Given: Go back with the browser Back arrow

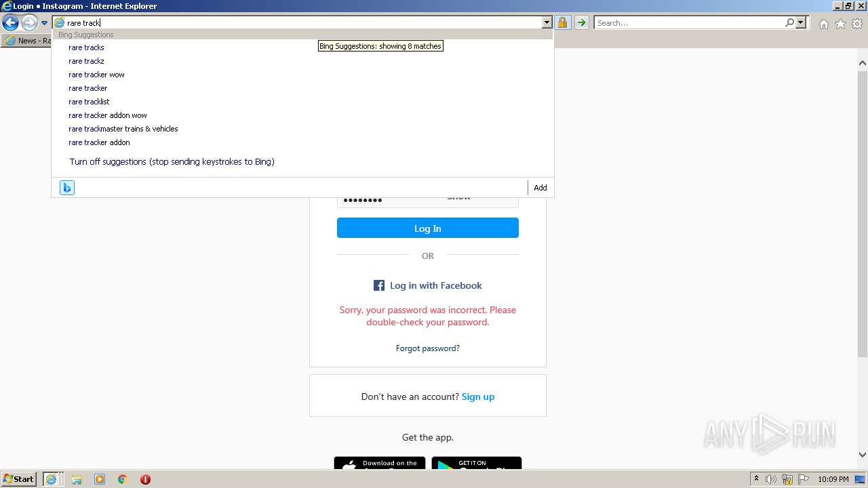Looking at the screenshot, I should coord(10,22).
